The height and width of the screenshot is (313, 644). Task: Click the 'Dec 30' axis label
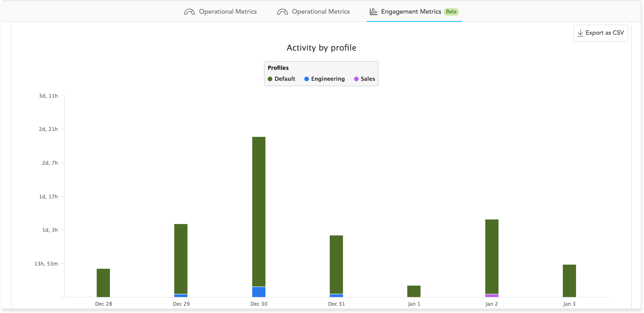(x=259, y=304)
